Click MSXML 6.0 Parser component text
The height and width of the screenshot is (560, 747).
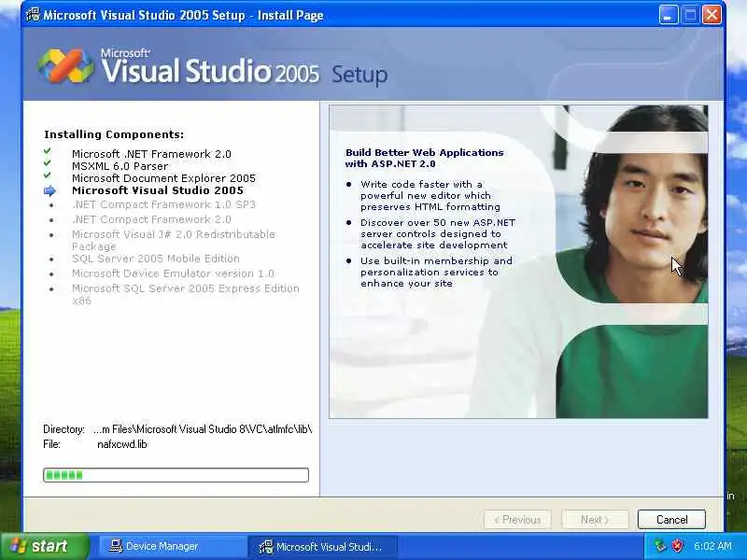[120, 166]
